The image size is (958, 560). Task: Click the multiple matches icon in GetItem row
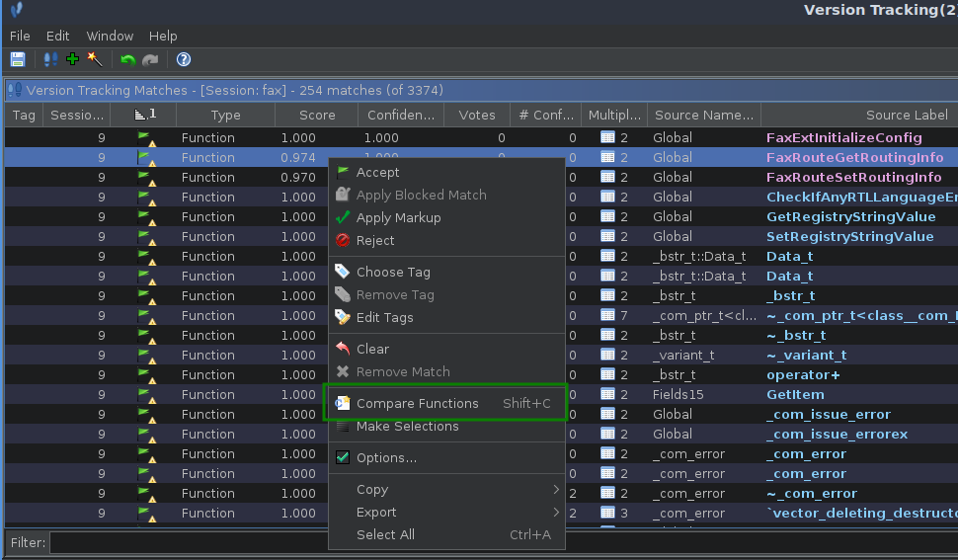(608, 395)
